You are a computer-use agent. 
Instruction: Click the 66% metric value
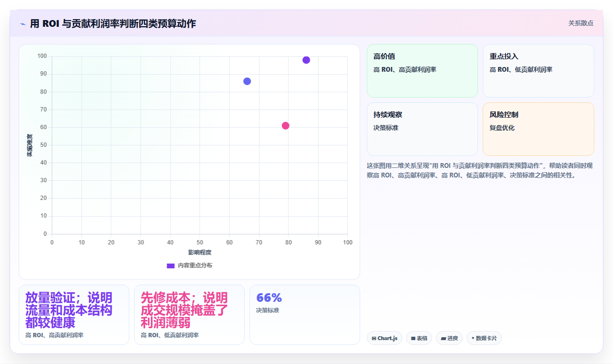pyautogui.click(x=269, y=298)
